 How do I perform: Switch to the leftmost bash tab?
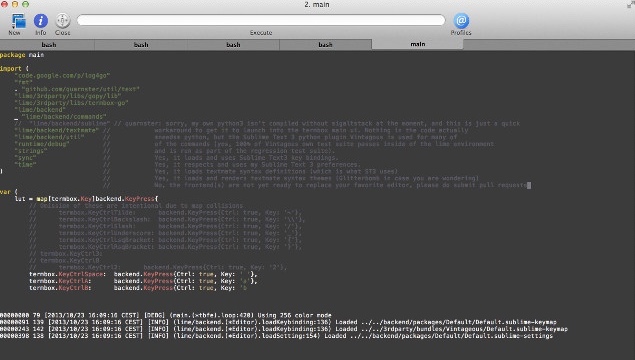49,45
